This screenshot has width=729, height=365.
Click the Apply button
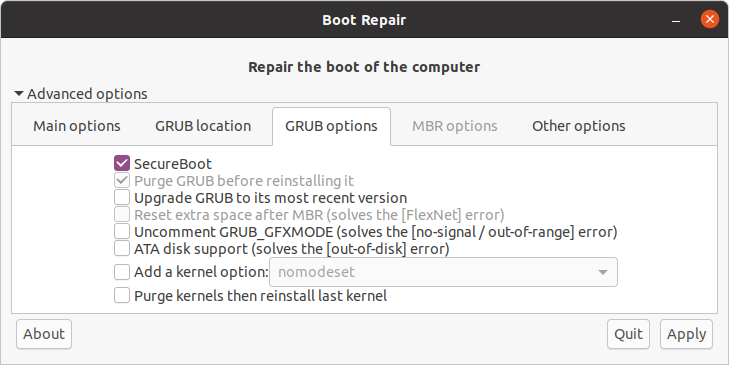(x=686, y=334)
